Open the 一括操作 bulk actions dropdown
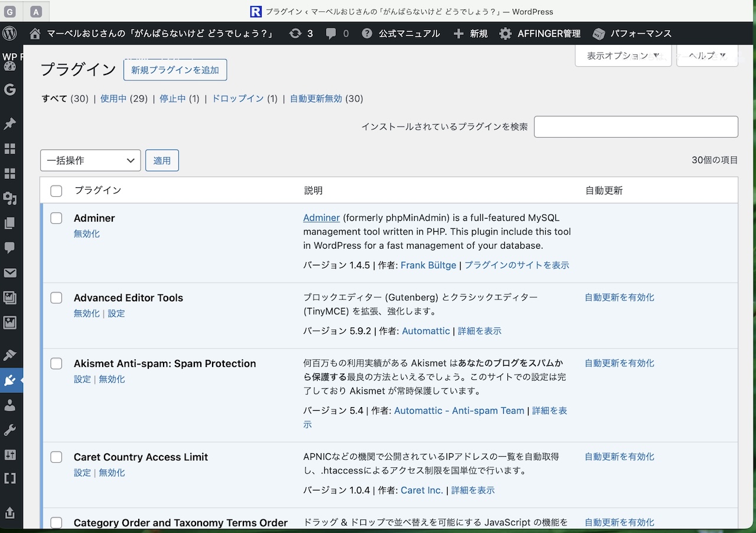Viewport: 756px width, 533px height. (90, 161)
